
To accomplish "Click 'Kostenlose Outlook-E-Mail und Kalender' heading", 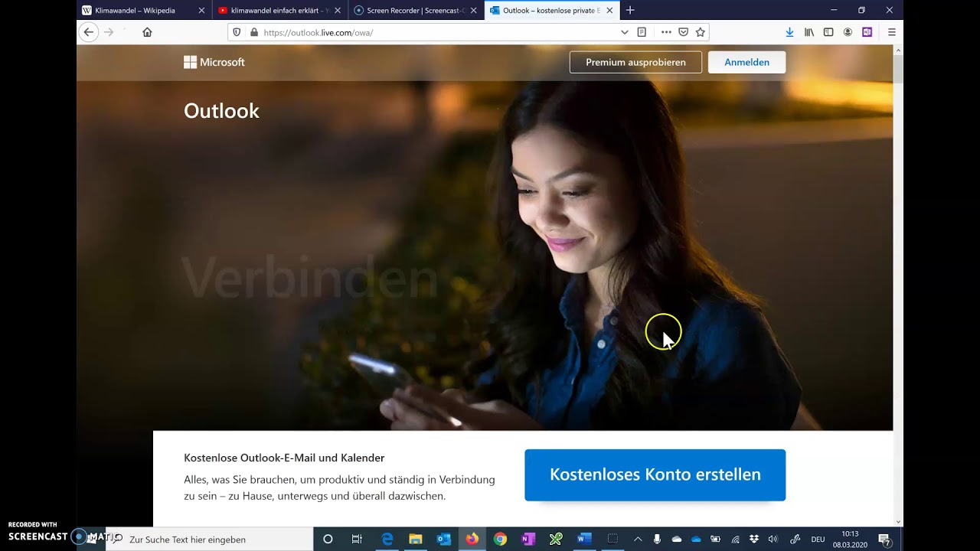I will (x=284, y=458).
